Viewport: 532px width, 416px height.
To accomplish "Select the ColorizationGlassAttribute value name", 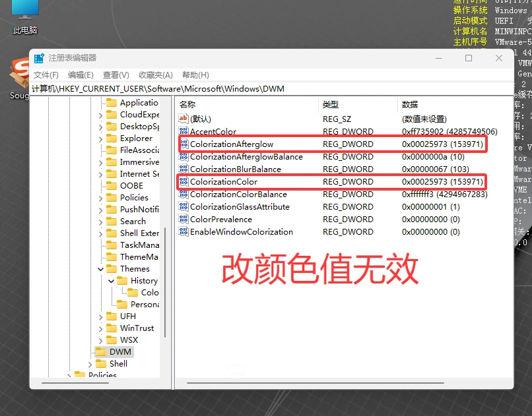I will pyautogui.click(x=240, y=206).
